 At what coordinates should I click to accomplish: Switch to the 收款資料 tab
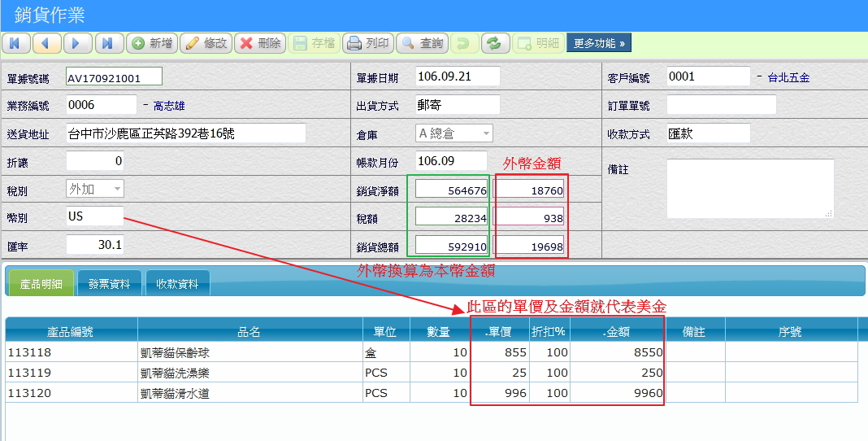pos(176,284)
